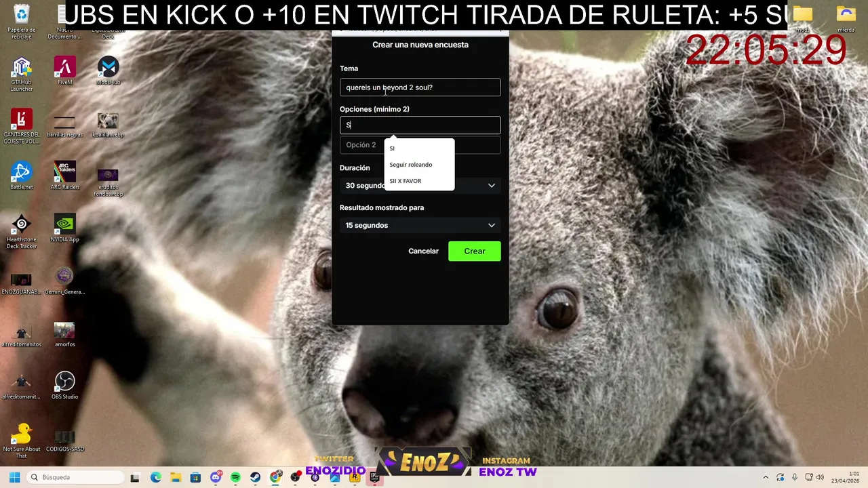
Task: Open Microsoft Store from the taskbar
Action: (195, 477)
